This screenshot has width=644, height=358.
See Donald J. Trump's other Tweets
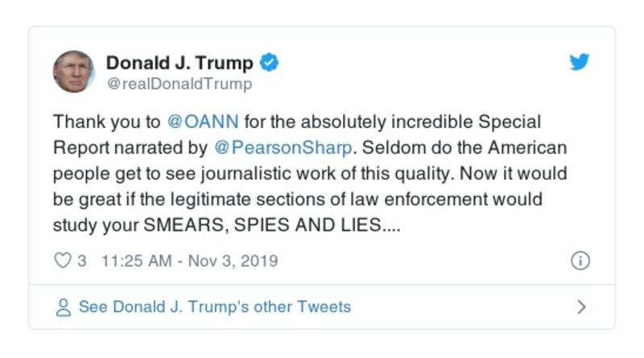(x=214, y=307)
